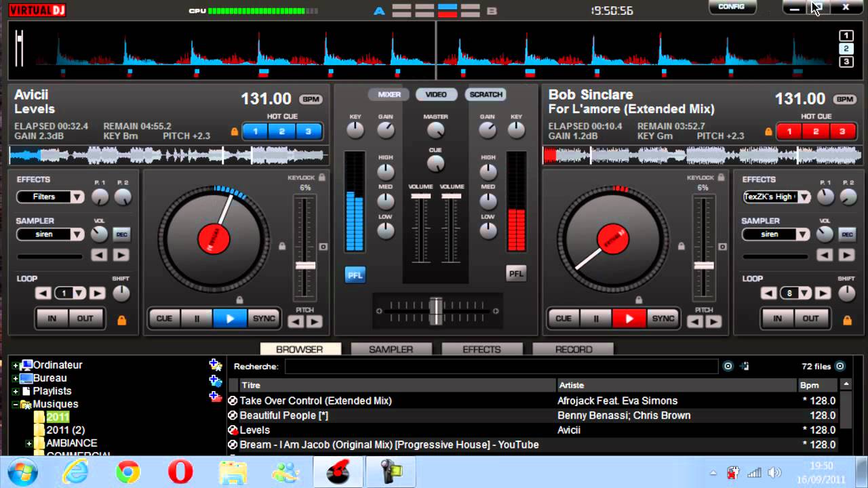Click previous sample arrow on left sampler

pos(99,256)
